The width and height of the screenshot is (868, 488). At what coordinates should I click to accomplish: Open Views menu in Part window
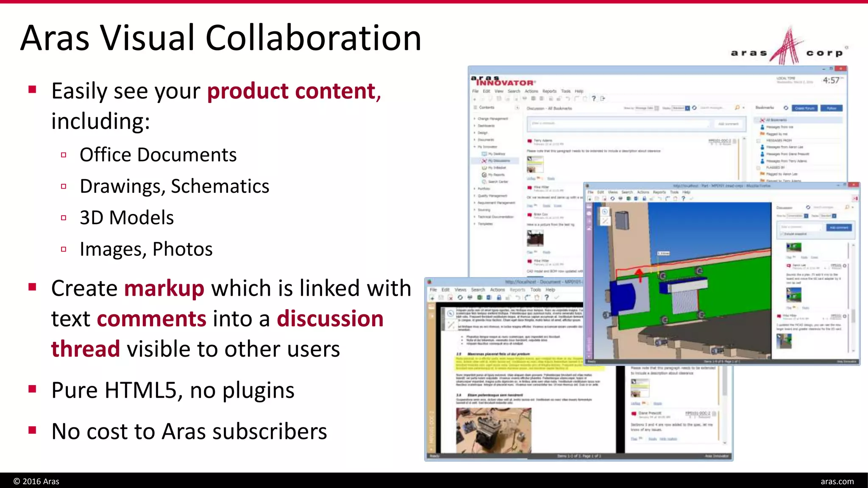point(613,192)
